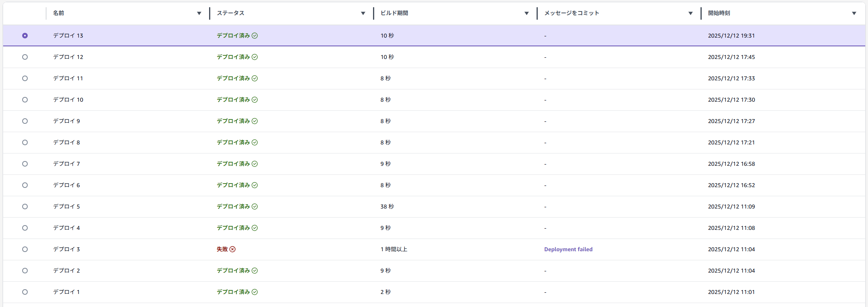Click the メッセージをコミット column header label
The image size is (868, 307).
(571, 13)
